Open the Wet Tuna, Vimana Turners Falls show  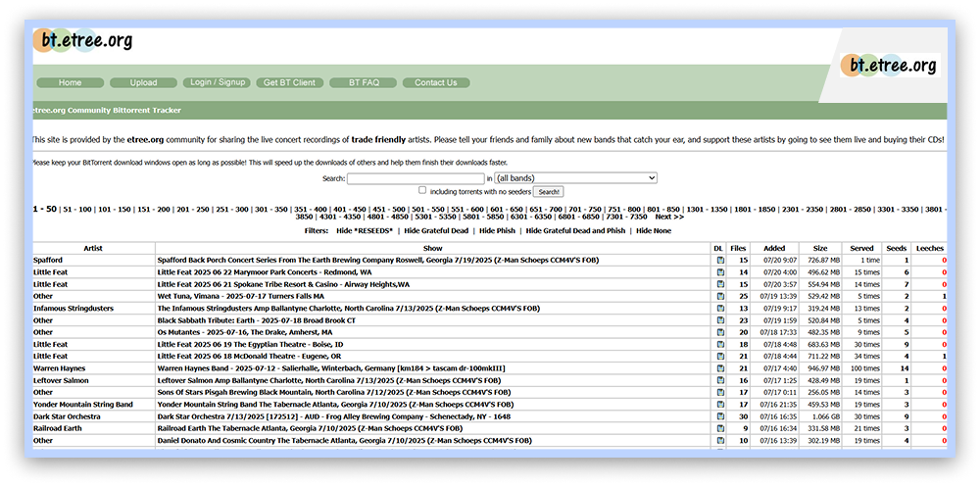click(241, 296)
